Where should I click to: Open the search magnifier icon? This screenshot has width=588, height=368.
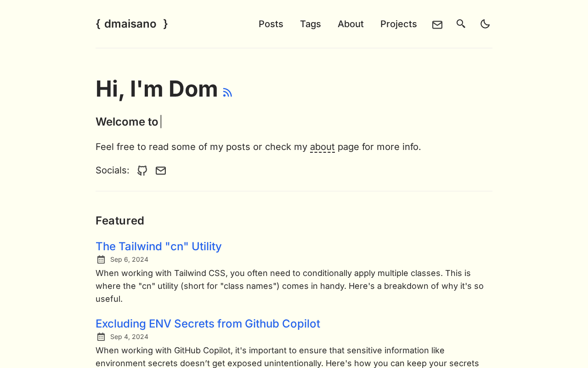[461, 24]
